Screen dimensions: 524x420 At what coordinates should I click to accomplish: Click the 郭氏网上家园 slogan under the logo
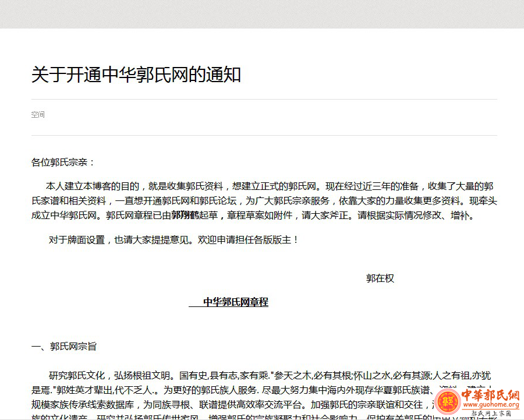(490, 414)
